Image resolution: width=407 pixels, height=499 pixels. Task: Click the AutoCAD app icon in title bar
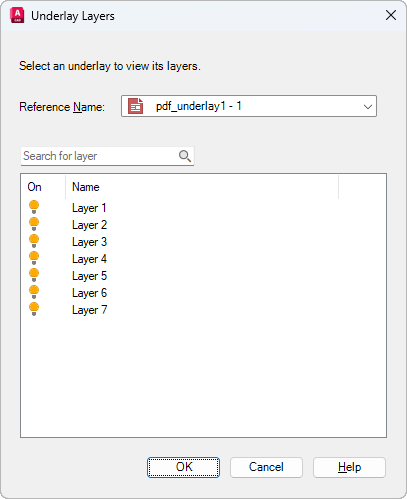[x=17, y=16]
